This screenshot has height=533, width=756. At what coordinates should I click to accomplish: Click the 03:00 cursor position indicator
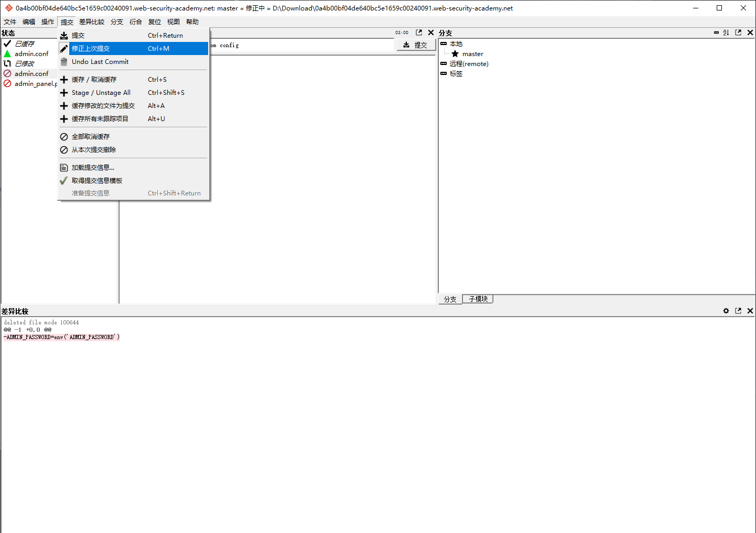point(402,32)
